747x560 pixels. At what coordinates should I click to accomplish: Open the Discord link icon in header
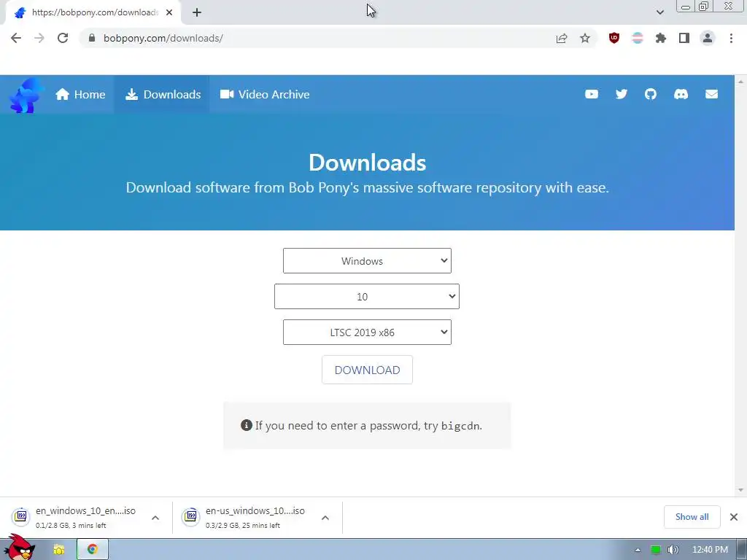point(681,94)
